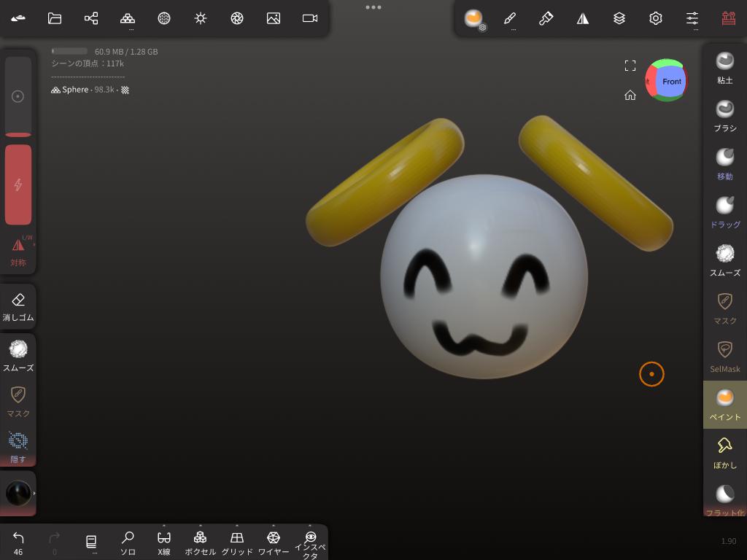Expand the material preview sphere arrow

34,494
